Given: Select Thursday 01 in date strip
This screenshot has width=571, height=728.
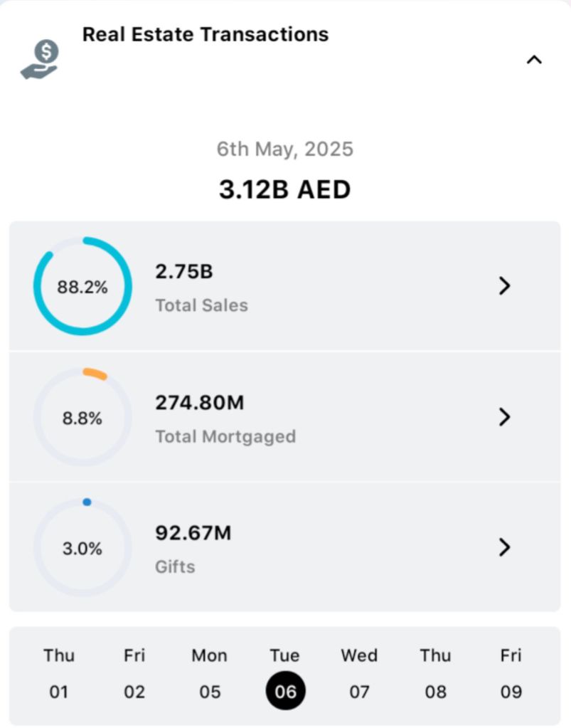Looking at the screenshot, I should (x=58, y=673).
